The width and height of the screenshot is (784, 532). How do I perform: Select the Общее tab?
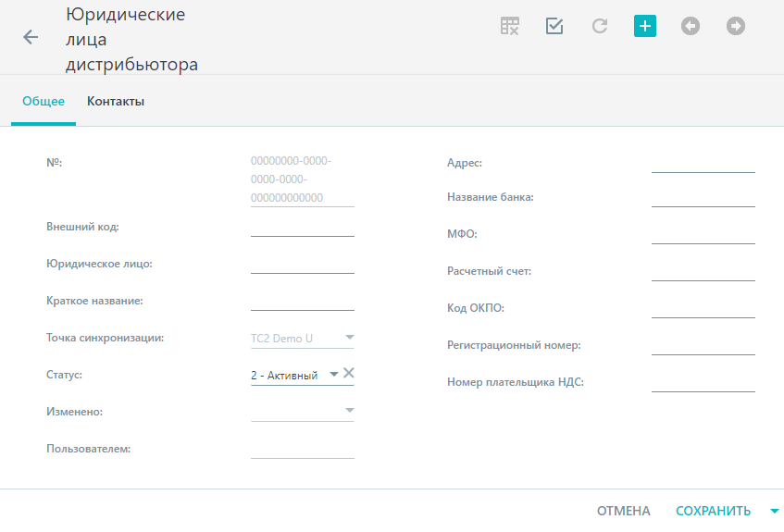[x=44, y=101]
